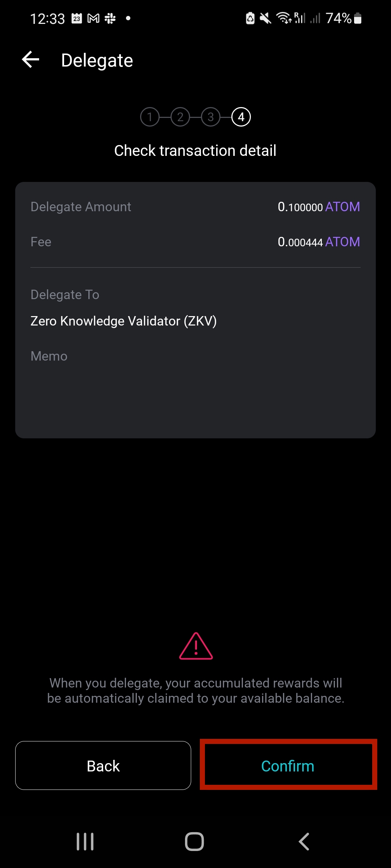Tap the active step 4 circle
This screenshot has width=391, height=868.
pos(241,117)
